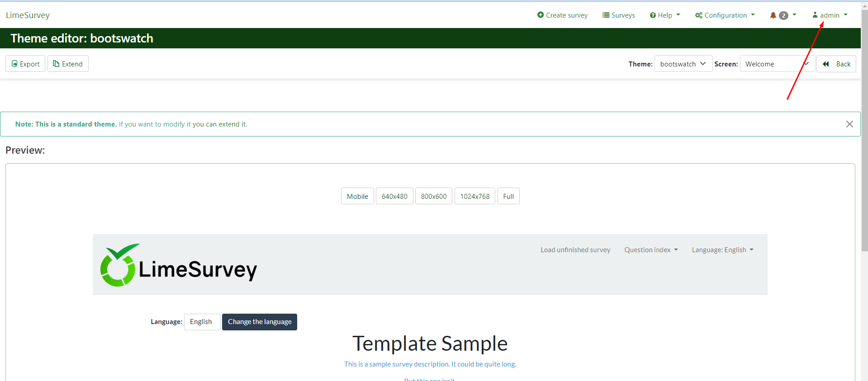The height and width of the screenshot is (381, 868).
Task: Click the Preview: label
Action: coord(25,150)
